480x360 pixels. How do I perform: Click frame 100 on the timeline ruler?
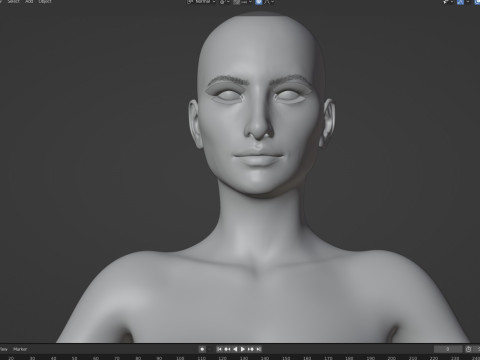tap(180, 358)
